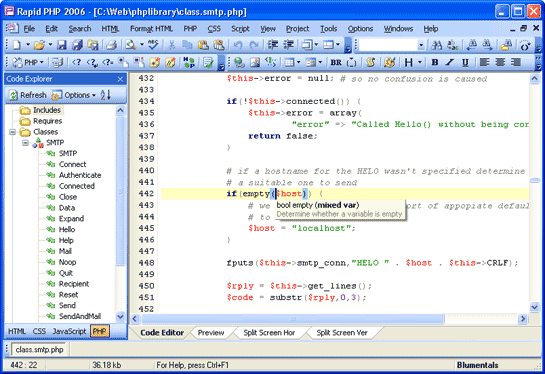
Task: Switch to the CSS explorer tab
Action: 39,331
